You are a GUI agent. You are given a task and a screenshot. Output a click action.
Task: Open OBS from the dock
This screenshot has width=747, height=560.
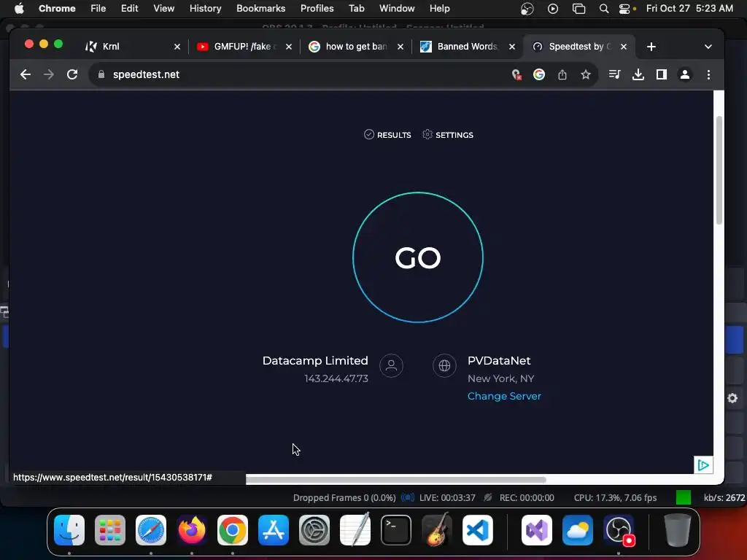pos(619,530)
